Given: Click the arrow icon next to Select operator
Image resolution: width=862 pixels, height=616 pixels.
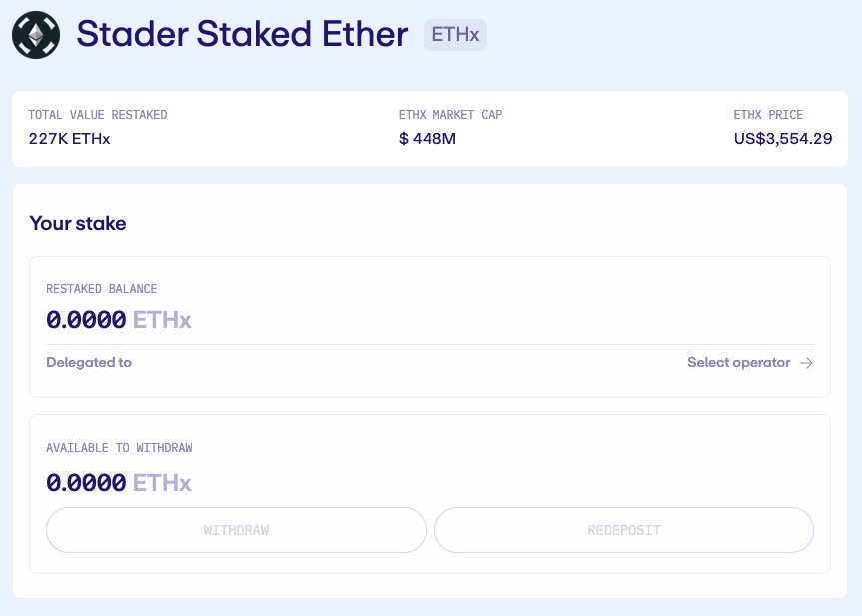Looking at the screenshot, I should click(x=806, y=363).
